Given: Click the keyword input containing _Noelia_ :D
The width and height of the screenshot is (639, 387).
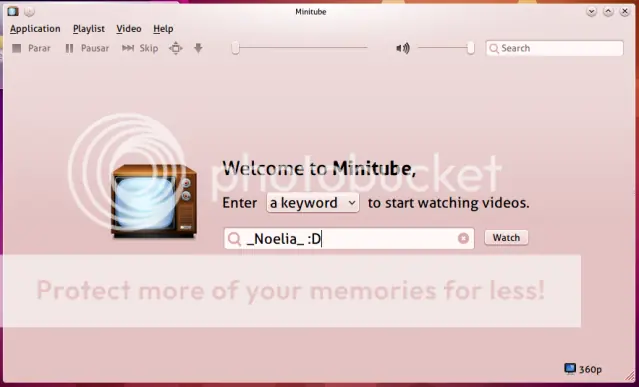Looking at the screenshot, I should click(349, 239).
